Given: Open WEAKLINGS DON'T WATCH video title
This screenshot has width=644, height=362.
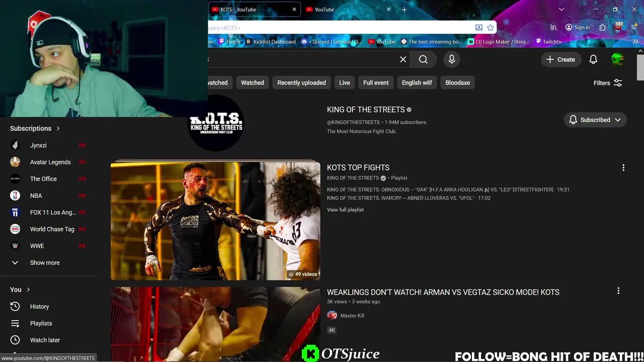Looking at the screenshot, I should click(x=443, y=292).
